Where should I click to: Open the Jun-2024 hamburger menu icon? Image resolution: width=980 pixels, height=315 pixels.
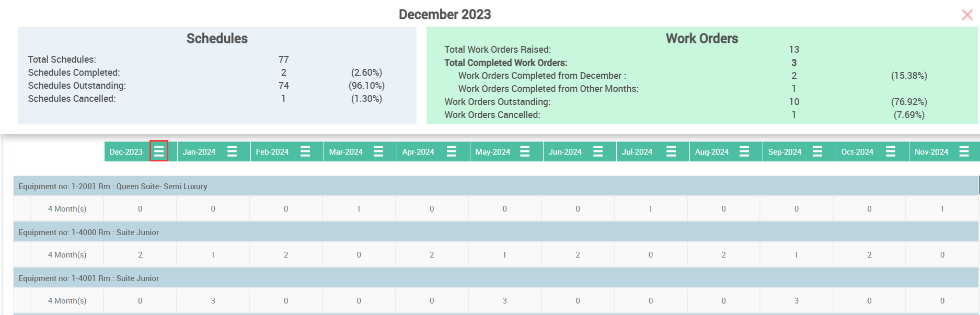tap(598, 151)
